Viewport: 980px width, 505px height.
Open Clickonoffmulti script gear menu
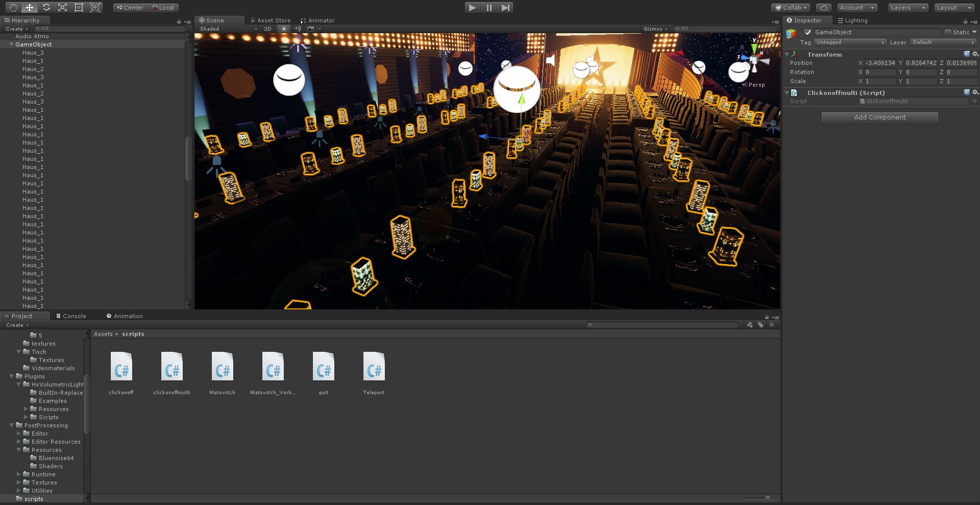[975, 92]
